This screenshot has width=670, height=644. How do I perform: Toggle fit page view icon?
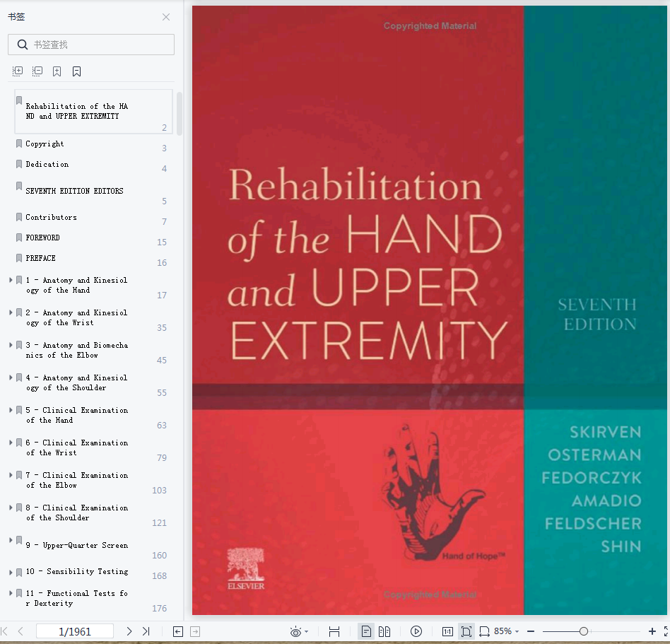pos(466,631)
